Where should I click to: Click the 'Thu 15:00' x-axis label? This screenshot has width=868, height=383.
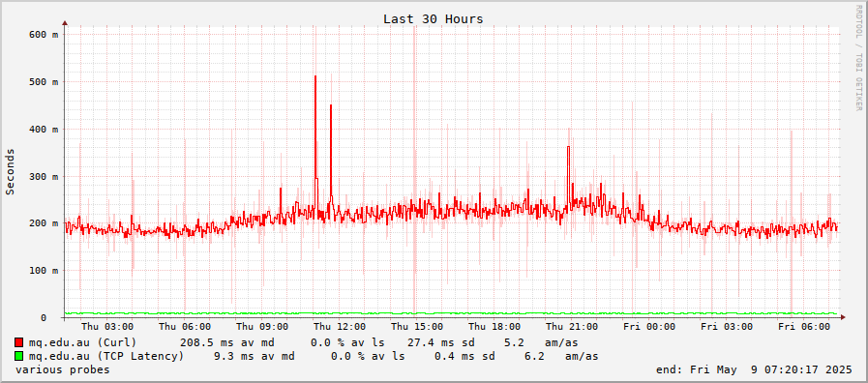coord(417,327)
